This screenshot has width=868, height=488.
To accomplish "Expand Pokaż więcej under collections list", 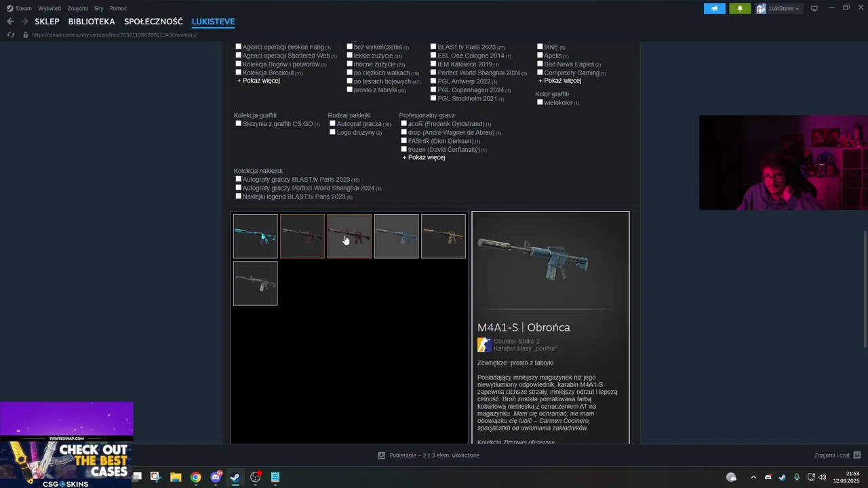I will 258,81.
